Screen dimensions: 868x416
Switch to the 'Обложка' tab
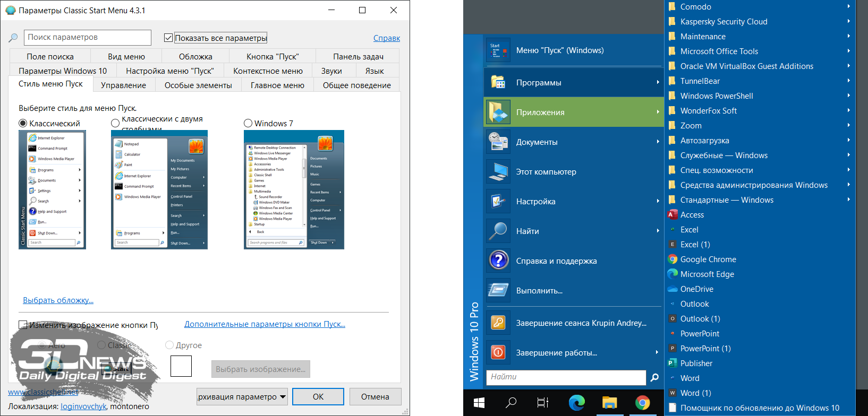tap(195, 56)
